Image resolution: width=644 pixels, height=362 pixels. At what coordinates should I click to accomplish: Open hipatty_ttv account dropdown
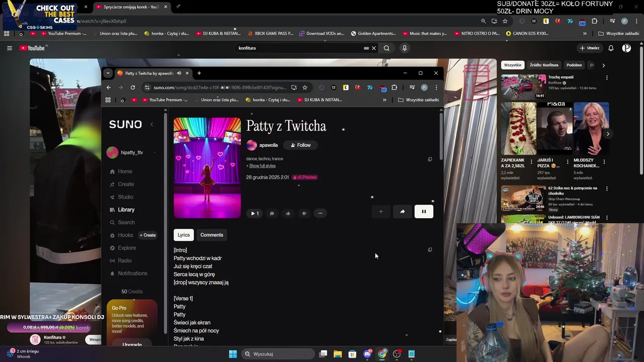[x=132, y=152]
